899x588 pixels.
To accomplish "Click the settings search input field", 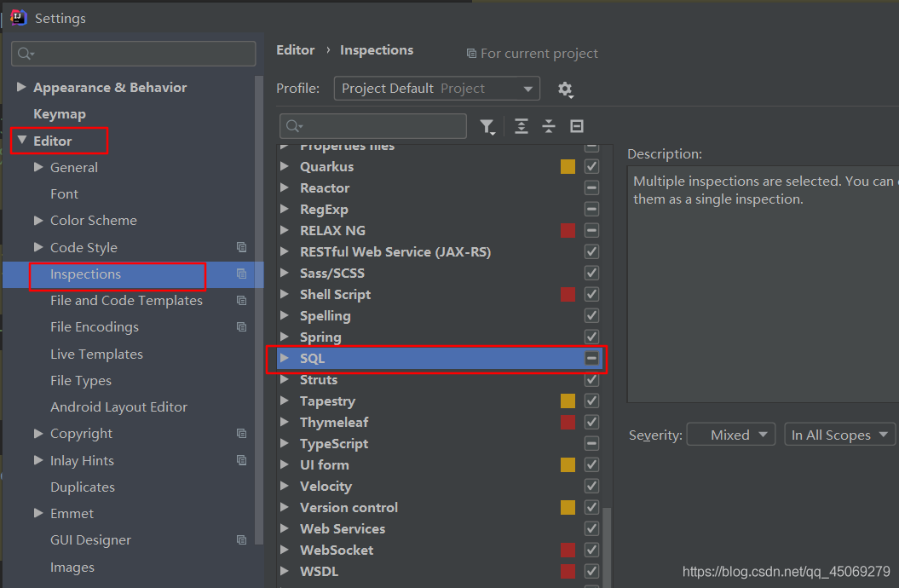I will [134, 54].
